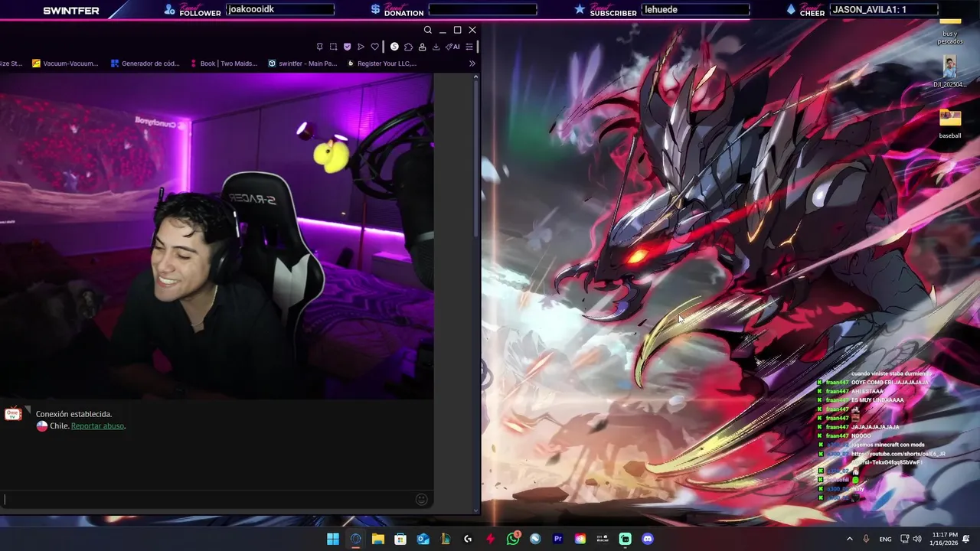Open Outlook from taskbar

tap(423, 539)
